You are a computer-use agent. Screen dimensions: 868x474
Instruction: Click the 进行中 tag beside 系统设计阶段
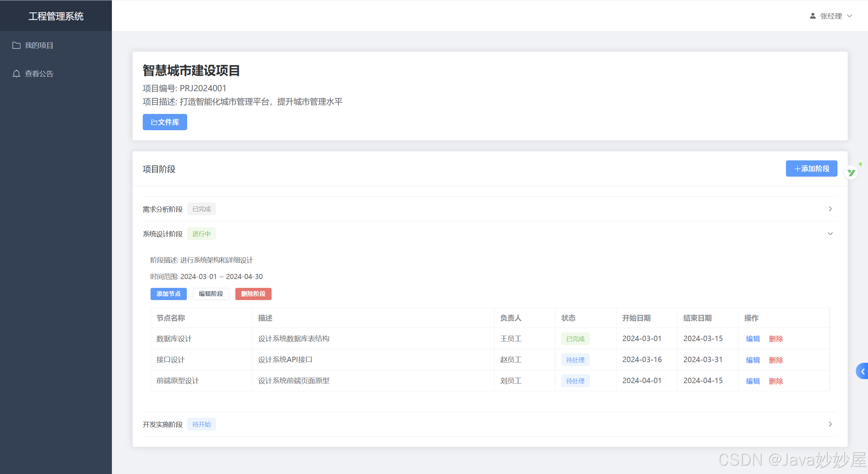coord(201,234)
